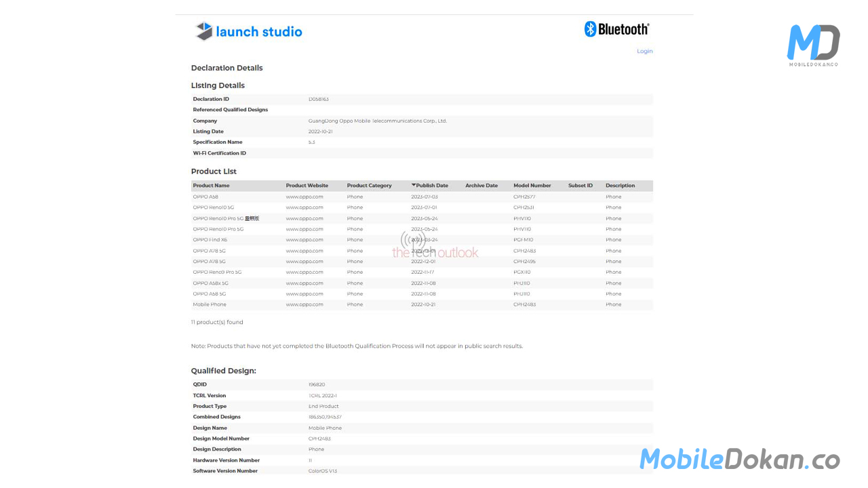The image size is (868, 488).
Task: Click the launch studio logo icon
Action: coord(204,31)
